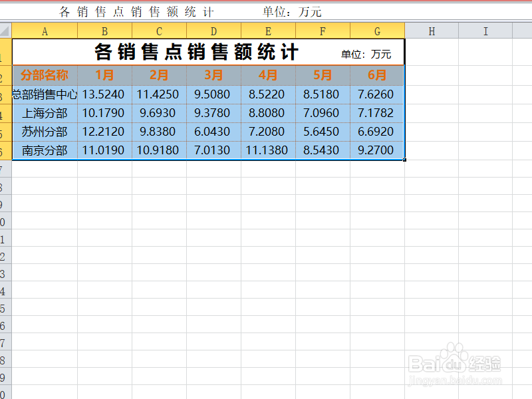Select the 分部名称 header cell
This screenshot has height=399, width=532.
45,75
